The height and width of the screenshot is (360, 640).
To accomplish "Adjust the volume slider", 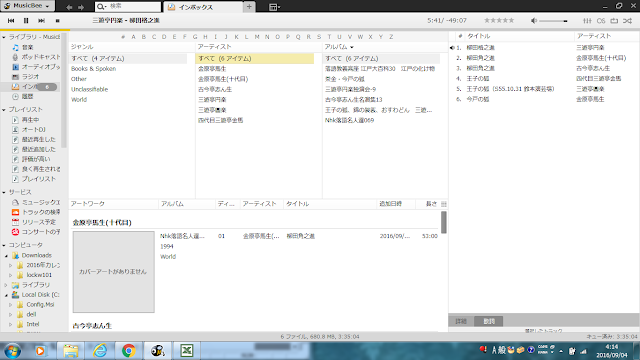I will (x=553, y=21).
